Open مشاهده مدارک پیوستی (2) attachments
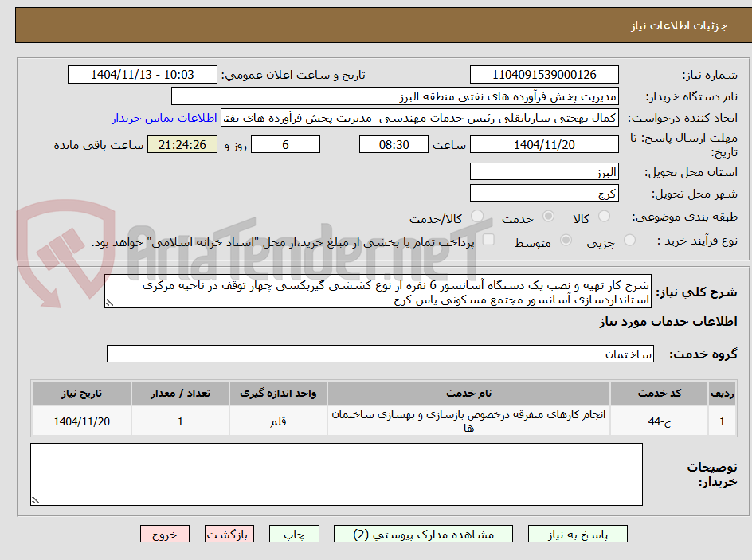This screenshot has height=560, width=752. 423,534
